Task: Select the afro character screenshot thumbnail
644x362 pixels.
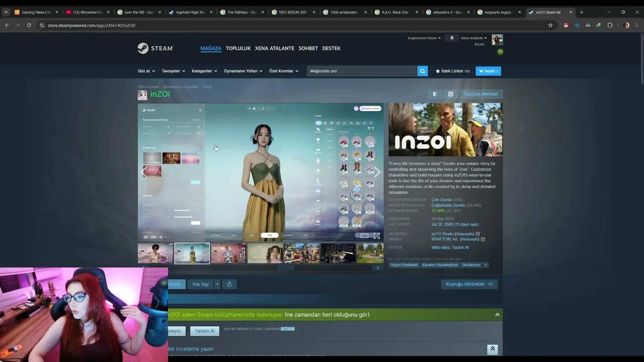Action: 155,253
